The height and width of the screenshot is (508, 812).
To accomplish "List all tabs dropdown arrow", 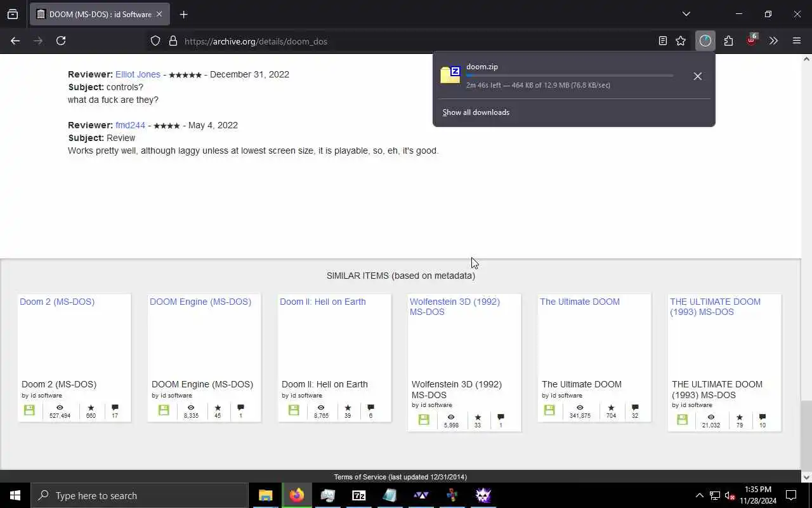I will (x=686, y=14).
